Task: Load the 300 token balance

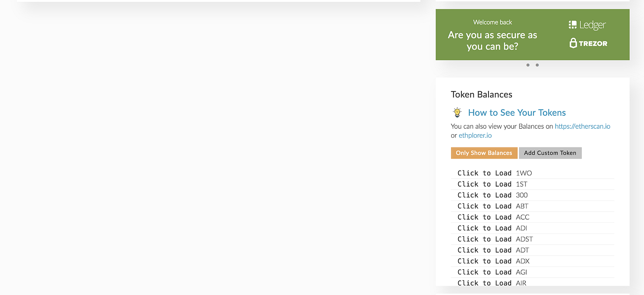Action: [x=484, y=195]
